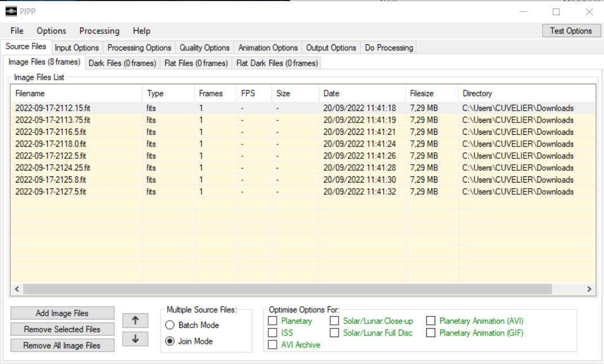This screenshot has width=604, height=364.
Task: Click the horizontal scrollbar of file list
Action: 287,289
